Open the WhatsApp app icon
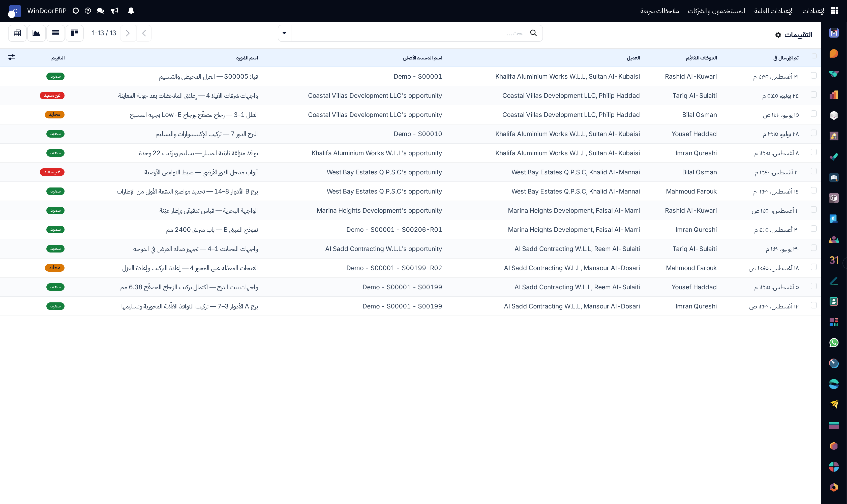The height and width of the screenshot is (504, 847). pos(834,343)
